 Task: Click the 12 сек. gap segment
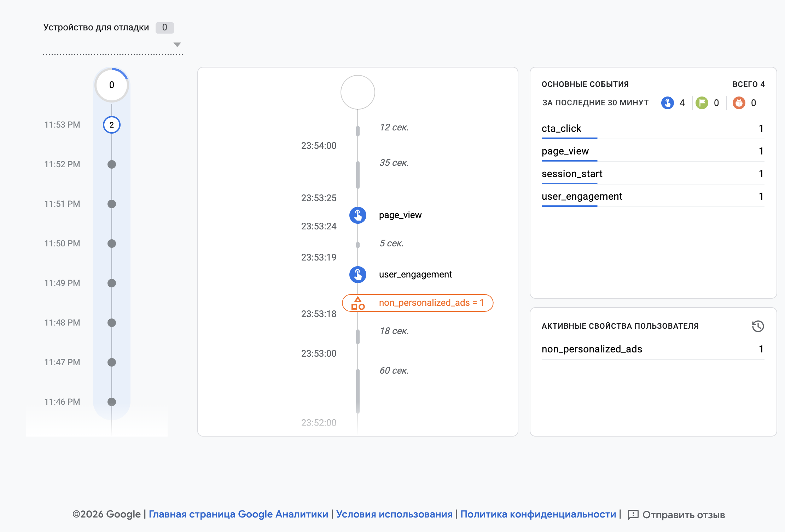[x=358, y=131]
